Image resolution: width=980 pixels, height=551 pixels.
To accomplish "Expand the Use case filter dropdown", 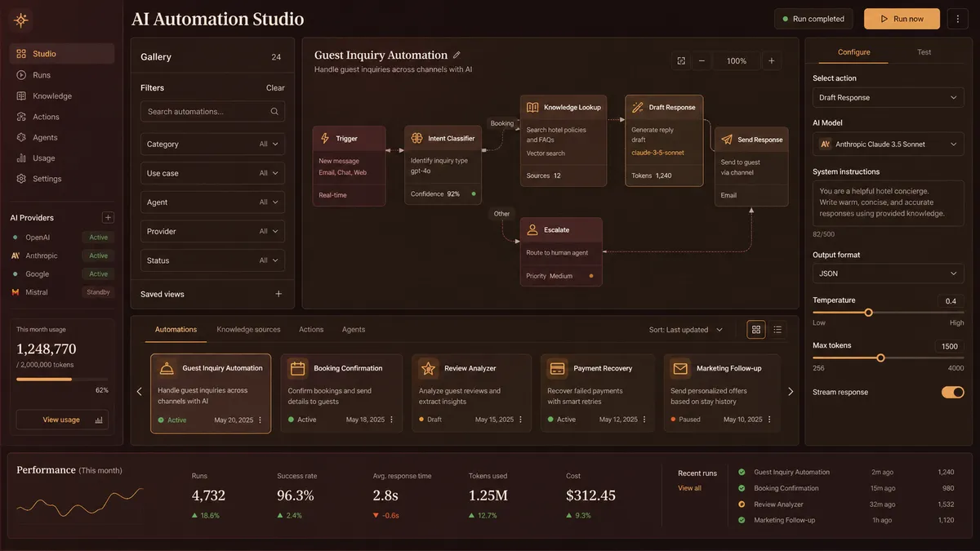I will coord(212,173).
